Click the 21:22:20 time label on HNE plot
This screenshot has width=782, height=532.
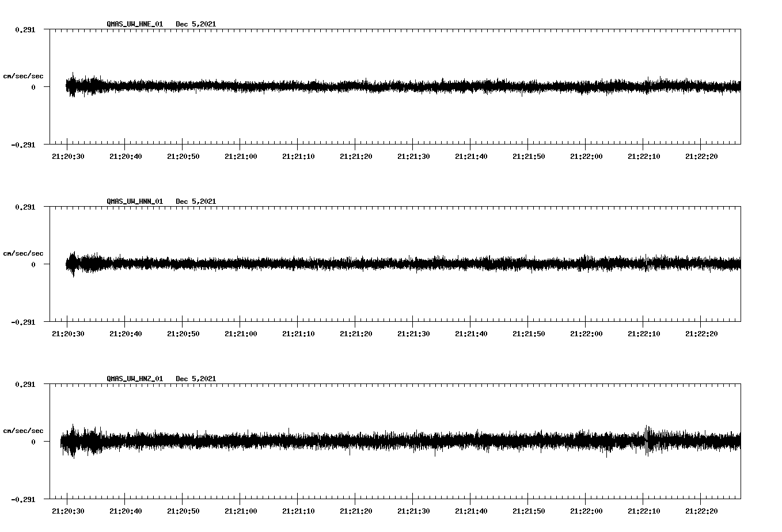point(701,157)
